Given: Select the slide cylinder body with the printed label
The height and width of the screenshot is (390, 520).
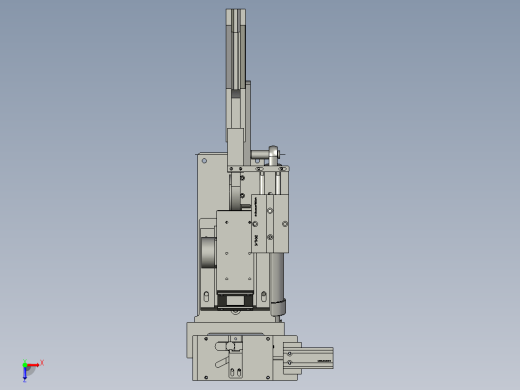Looking at the screenshot, I should 270,224.
